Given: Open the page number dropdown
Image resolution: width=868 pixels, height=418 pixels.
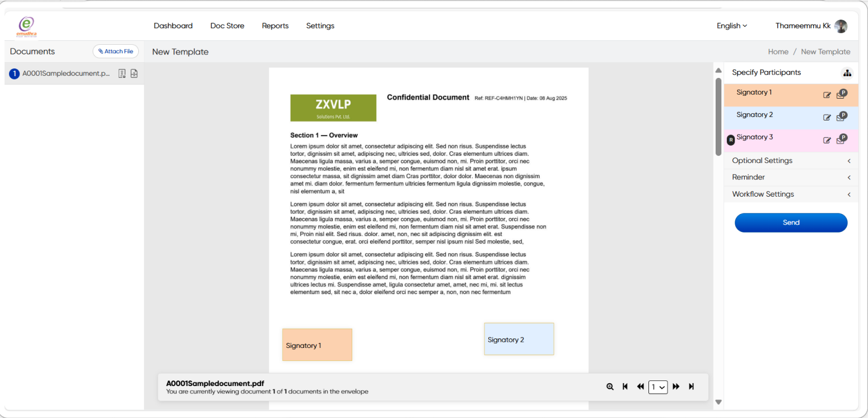Looking at the screenshot, I should click(658, 387).
